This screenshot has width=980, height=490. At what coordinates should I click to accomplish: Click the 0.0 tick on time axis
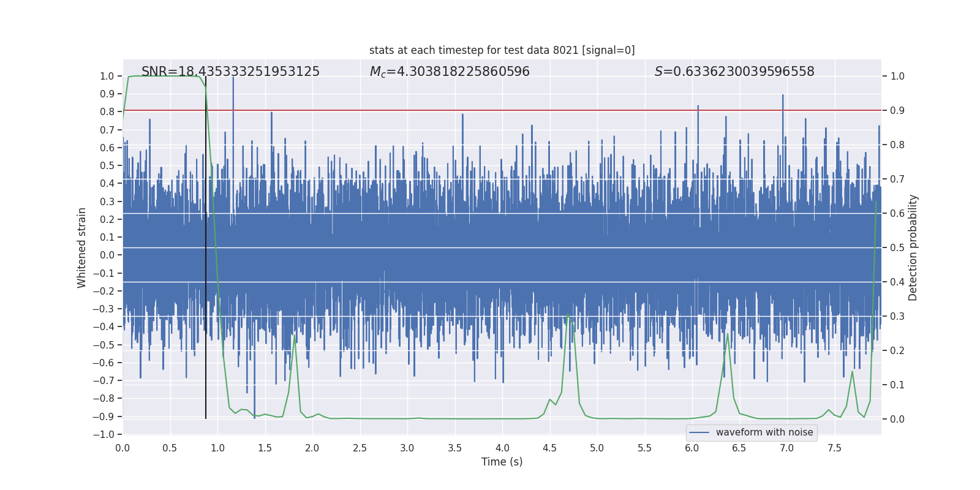point(123,448)
